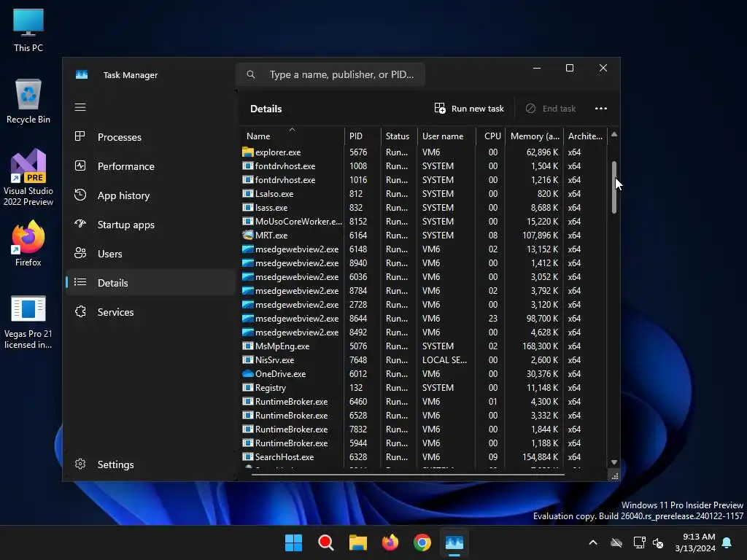Open the Services page
This screenshot has width=747, height=560.
coord(150,312)
